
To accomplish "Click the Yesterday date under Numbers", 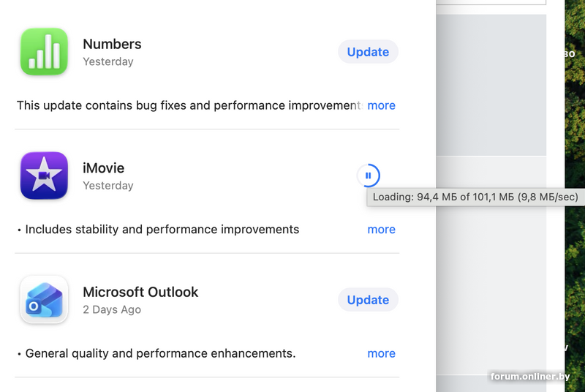I will point(107,61).
